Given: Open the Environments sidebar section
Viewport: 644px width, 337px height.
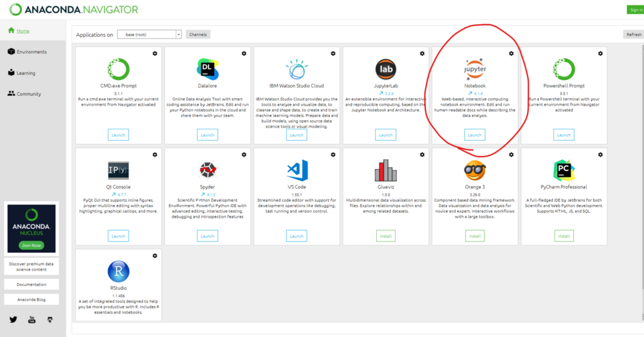Looking at the screenshot, I should coord(27,52).
